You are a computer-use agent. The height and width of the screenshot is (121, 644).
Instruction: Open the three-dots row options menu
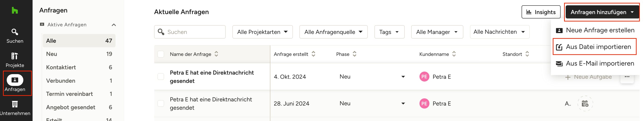coord(627,77)
